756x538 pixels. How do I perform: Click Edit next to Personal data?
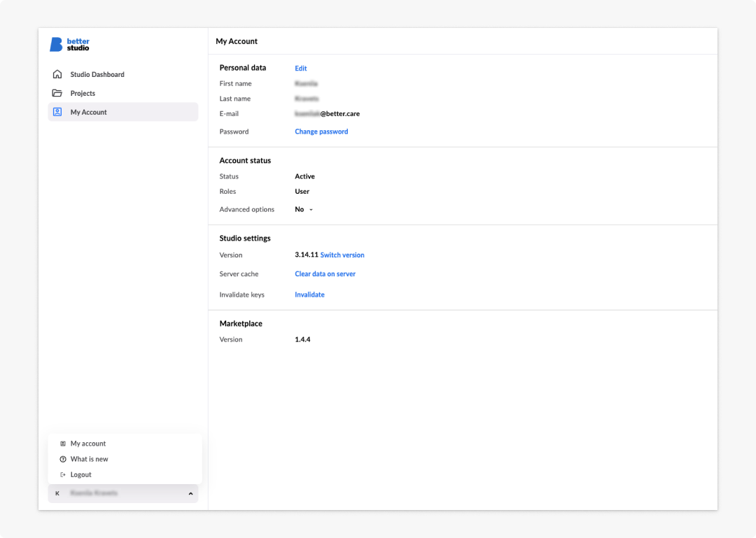pos(301,69)
